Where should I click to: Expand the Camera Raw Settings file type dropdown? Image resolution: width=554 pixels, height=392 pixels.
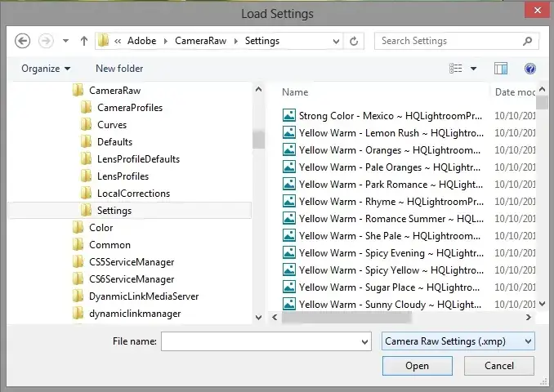pos(527,341)
